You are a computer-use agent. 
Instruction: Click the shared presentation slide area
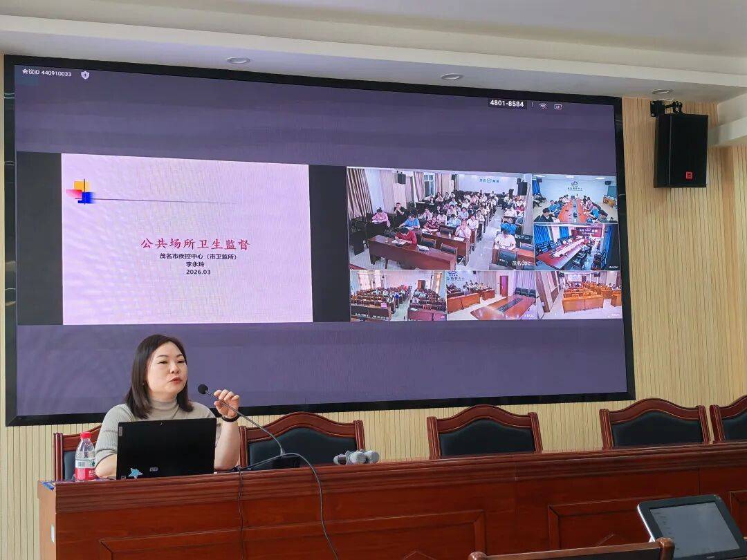click(x=187, y=239)
